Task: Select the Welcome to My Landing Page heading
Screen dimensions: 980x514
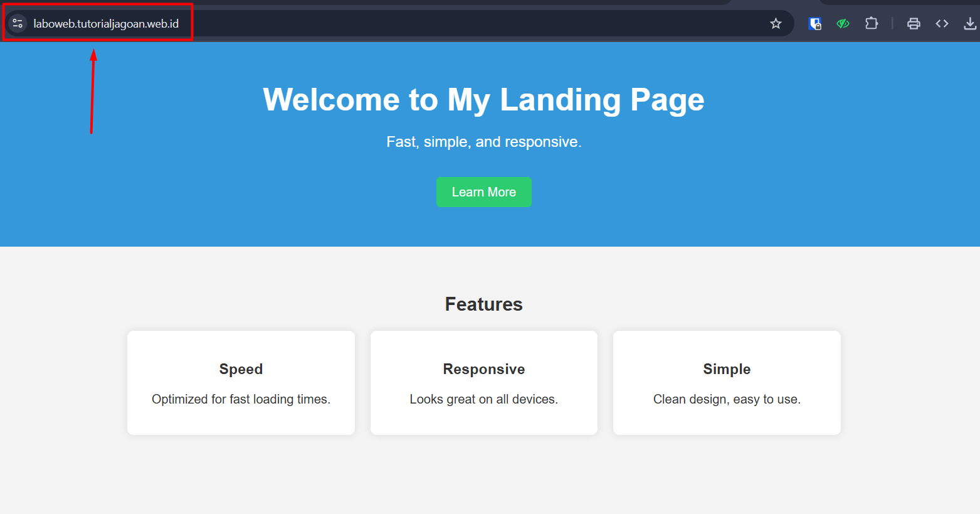Action: 483,100
